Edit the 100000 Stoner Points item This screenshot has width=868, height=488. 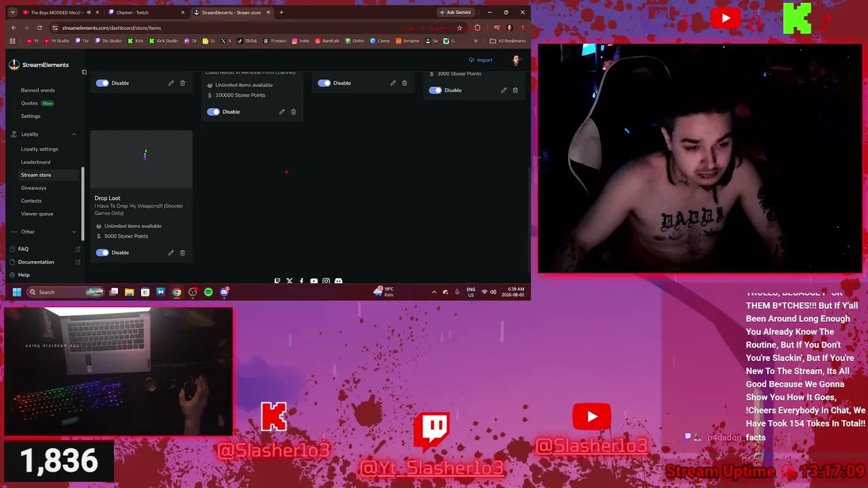pos(282,112)
